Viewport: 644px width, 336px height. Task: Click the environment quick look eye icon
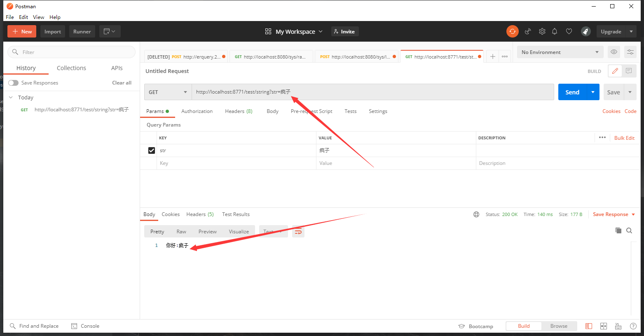click(x=614, y=52)
